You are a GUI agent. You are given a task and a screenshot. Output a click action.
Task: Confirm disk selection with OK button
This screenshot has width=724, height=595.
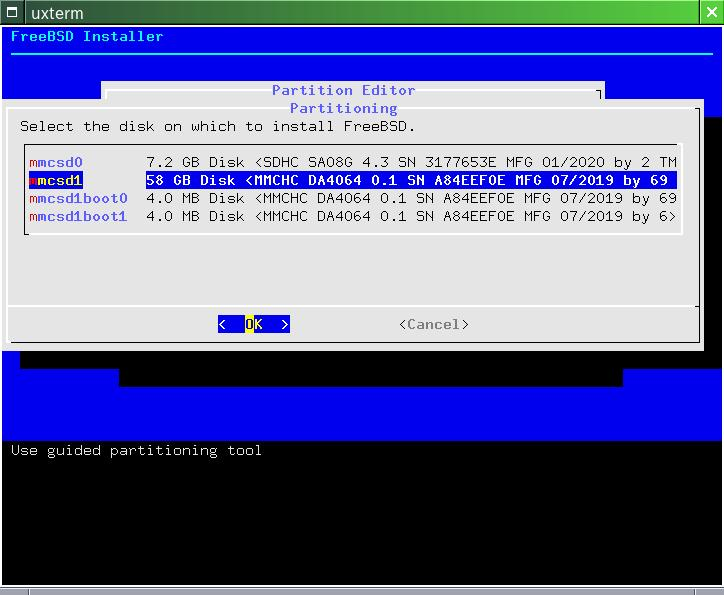coord(253,324)
